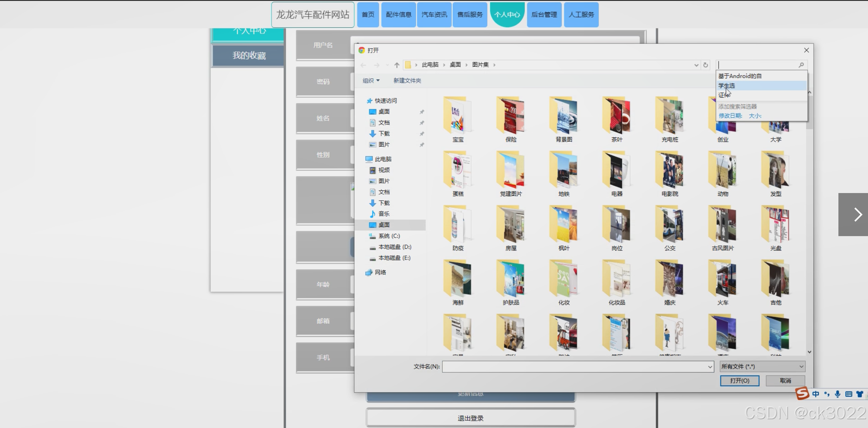
Task: Click the 打开(O) button
Action: pos(739,380)
